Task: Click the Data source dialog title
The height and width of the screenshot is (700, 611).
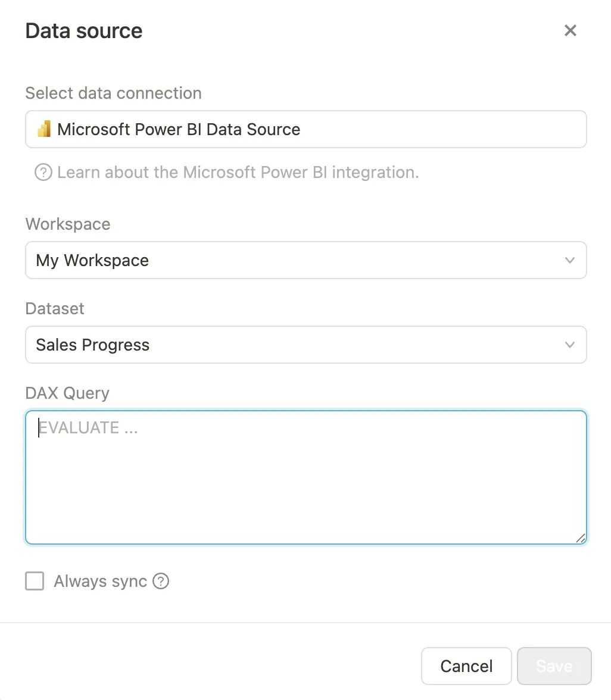Action: pos(84,31)
